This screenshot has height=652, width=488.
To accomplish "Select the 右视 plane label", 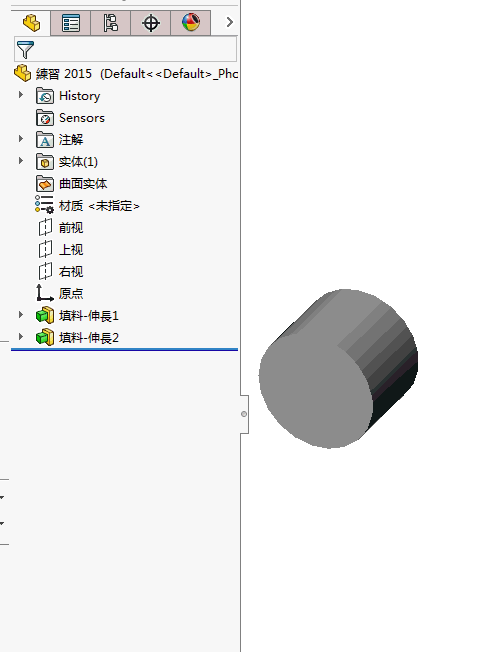I will [x=71, y=272].
